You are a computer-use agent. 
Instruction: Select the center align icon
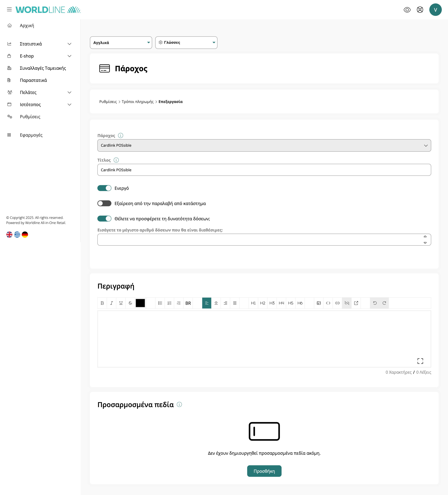tap(216, 303)
